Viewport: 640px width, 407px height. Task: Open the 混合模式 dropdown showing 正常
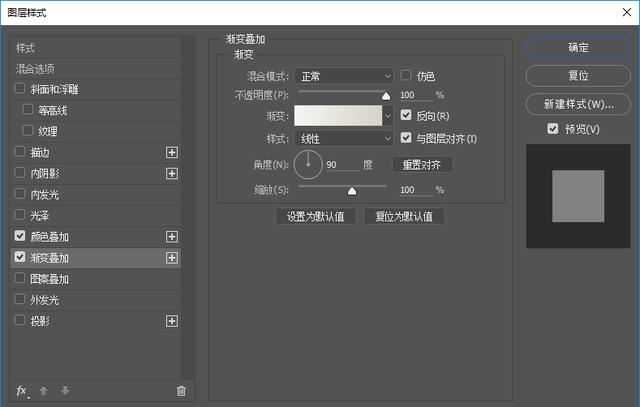[346, 76]
